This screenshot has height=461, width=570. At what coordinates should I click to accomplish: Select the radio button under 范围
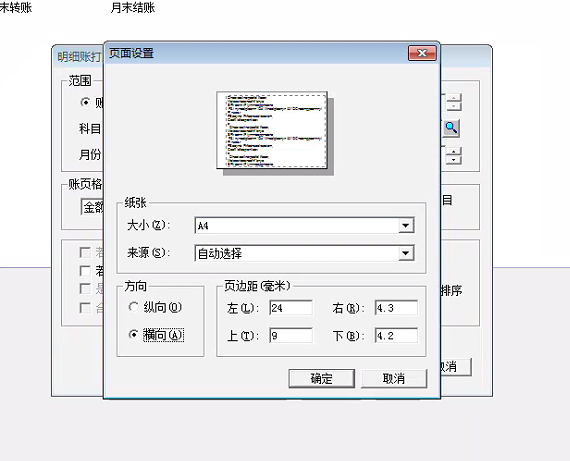[85, 103]
